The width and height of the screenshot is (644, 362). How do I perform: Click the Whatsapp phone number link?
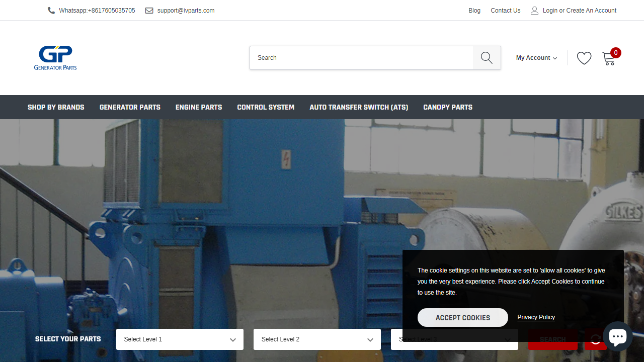[97, 11]
